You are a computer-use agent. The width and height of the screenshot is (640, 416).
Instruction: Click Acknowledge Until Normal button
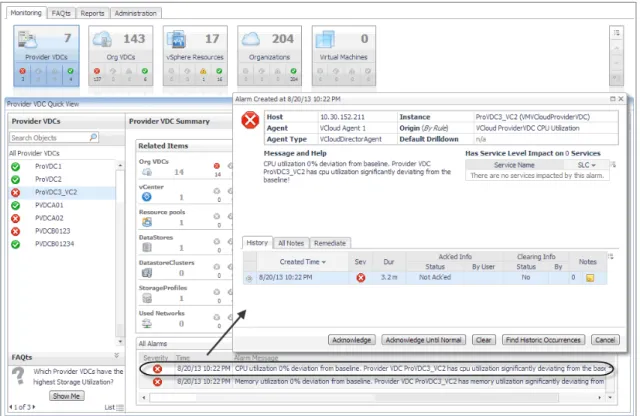423,340
